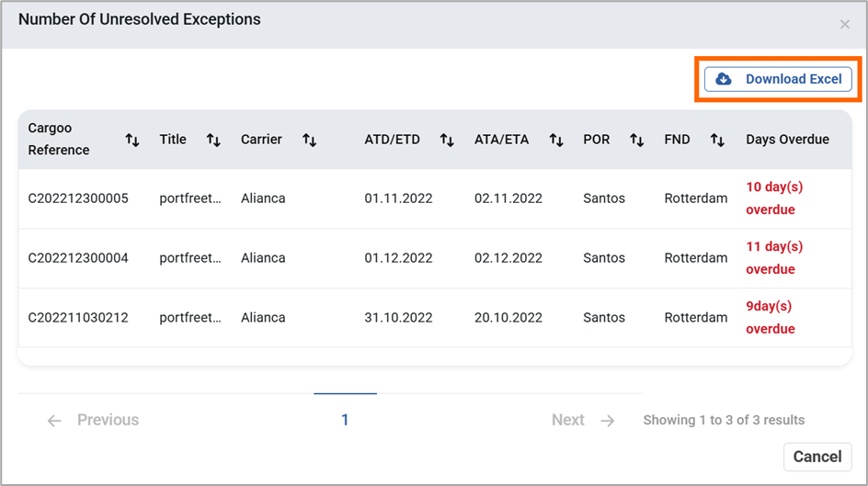This screenshot has width=868, height=486.
Task: Click the POR column header
Action: coord(596,140)
